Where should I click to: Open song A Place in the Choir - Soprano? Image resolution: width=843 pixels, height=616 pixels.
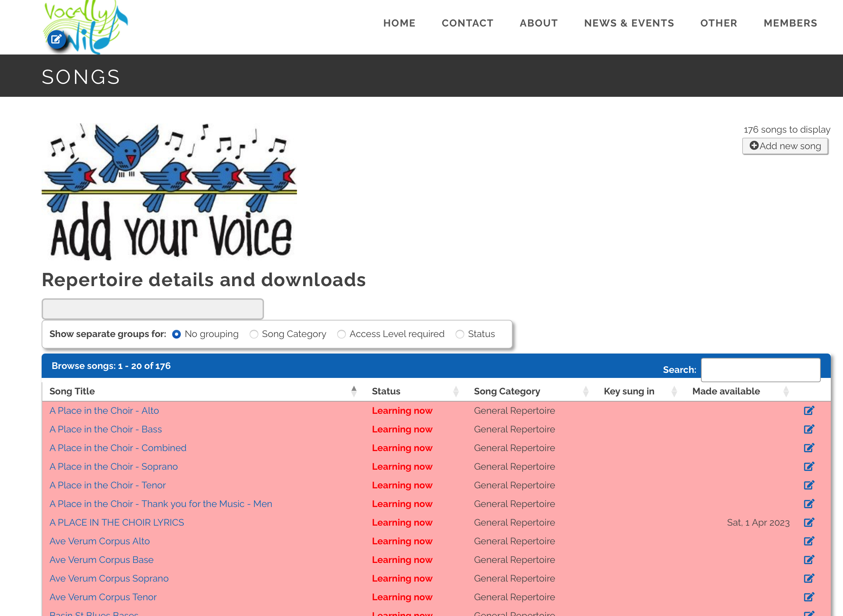tap(113, 466)
